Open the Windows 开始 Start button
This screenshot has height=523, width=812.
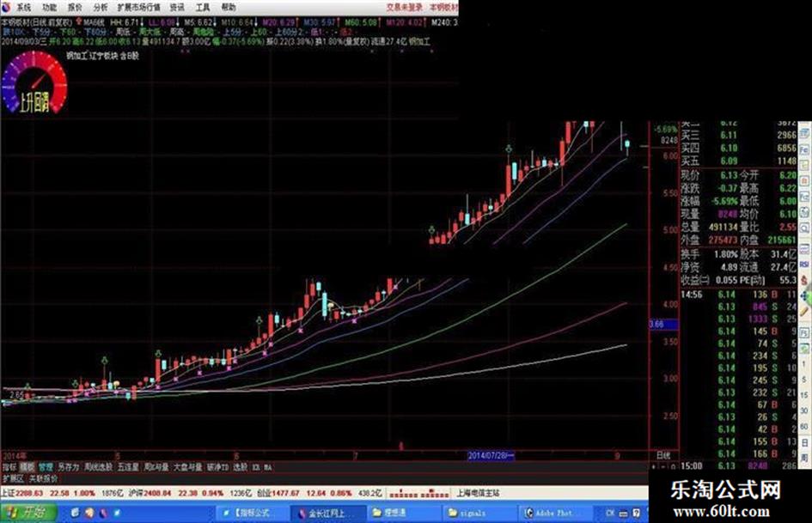[x=28, y=513]
